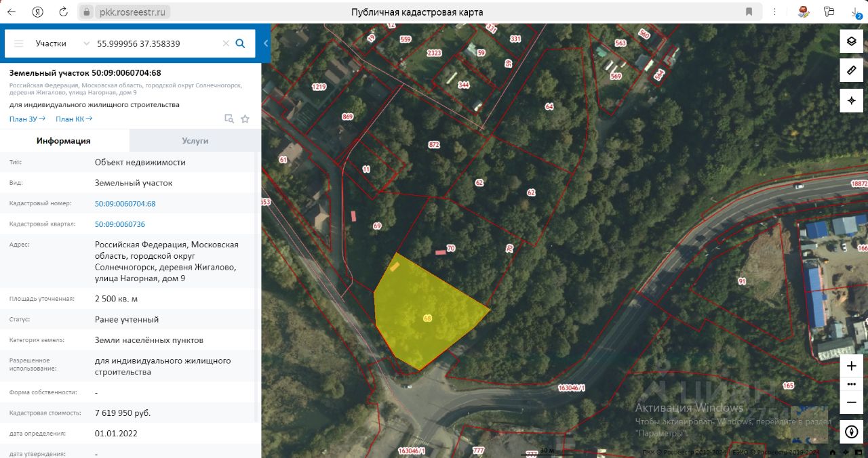Image resolution: width=868 pixels, height=458 pixels.
Task: Click the area value '2 500 кв. м'
Action: coord(117,299)
